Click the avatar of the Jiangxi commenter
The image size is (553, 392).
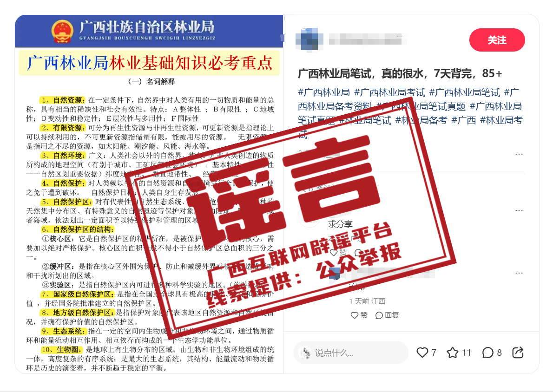[x=334, y=273]
